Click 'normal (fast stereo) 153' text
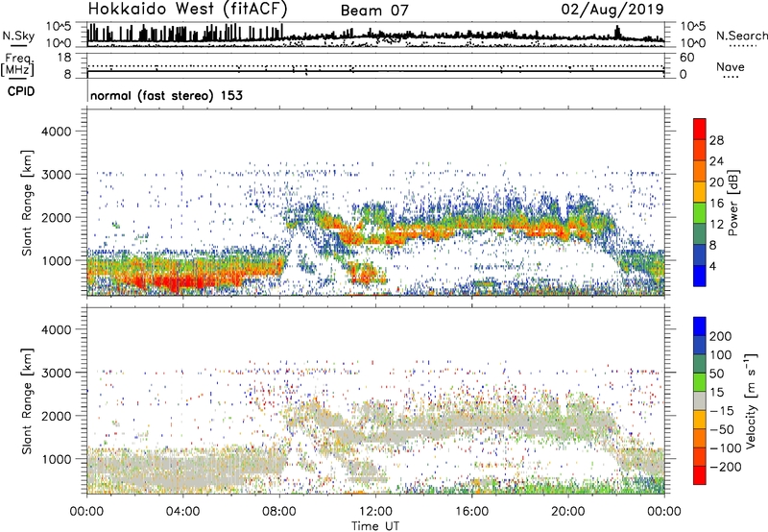The height and width of the screenshot is (532, 768). pyautogui.click(x=166, y=95)
